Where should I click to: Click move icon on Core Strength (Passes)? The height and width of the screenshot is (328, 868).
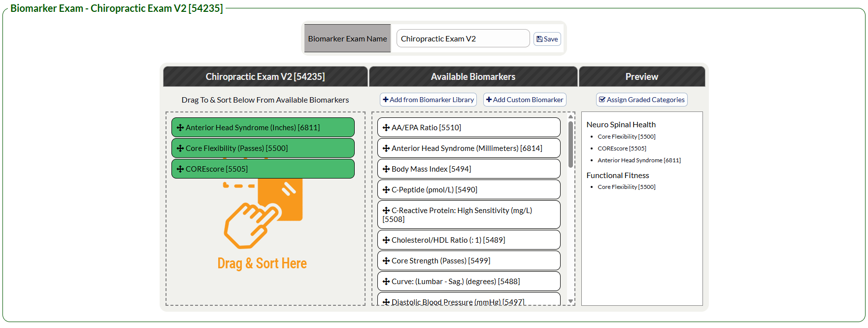[x=386, y=260]
